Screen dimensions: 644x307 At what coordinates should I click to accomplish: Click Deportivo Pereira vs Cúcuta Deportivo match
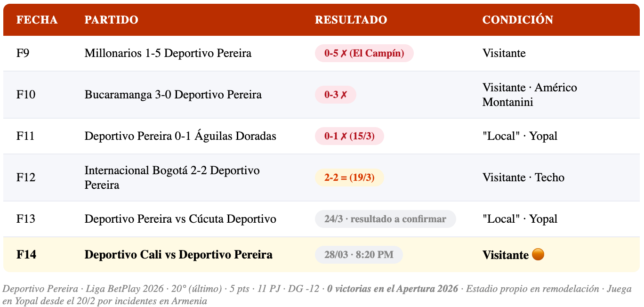pyautogui.click(x=180, y=219)
